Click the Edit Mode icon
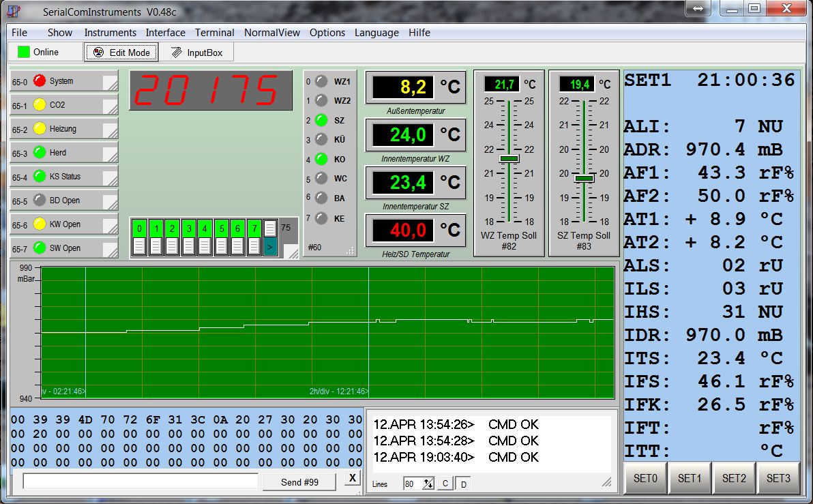Viewport: 813px width, 504px height. point(98,53)
